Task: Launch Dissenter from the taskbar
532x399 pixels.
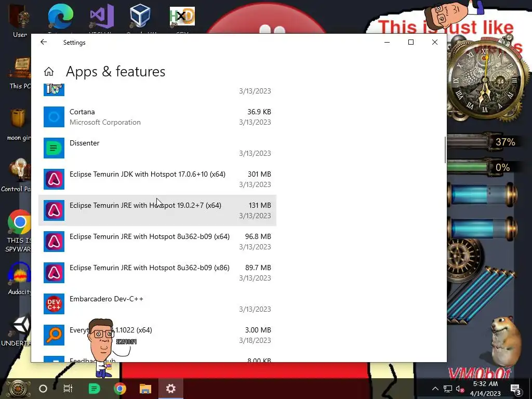Action: tap(94, 389)
